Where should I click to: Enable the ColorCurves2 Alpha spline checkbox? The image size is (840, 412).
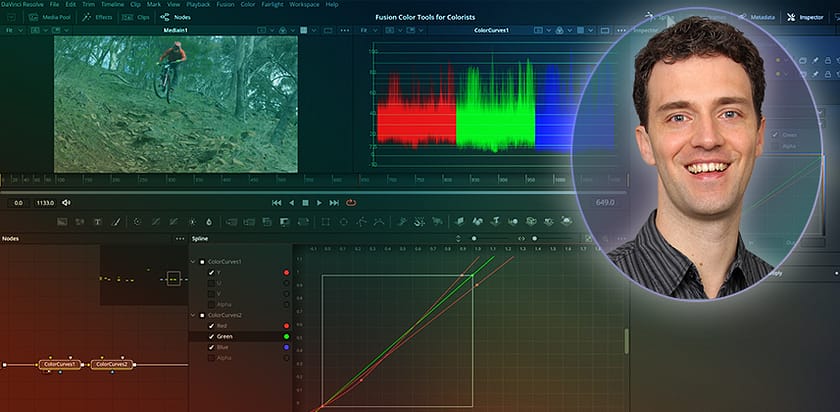(x=211, y=358)
